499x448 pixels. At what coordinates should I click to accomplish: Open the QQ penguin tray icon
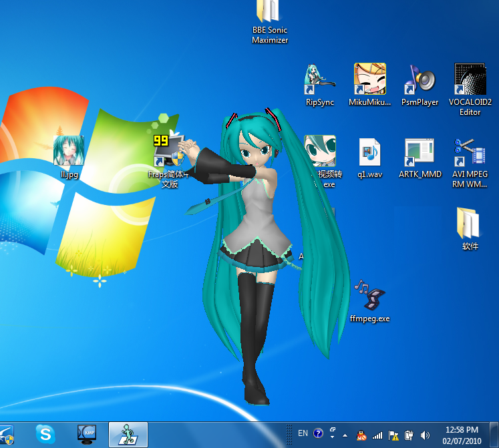pyautogui.click(x=361, y=435)
